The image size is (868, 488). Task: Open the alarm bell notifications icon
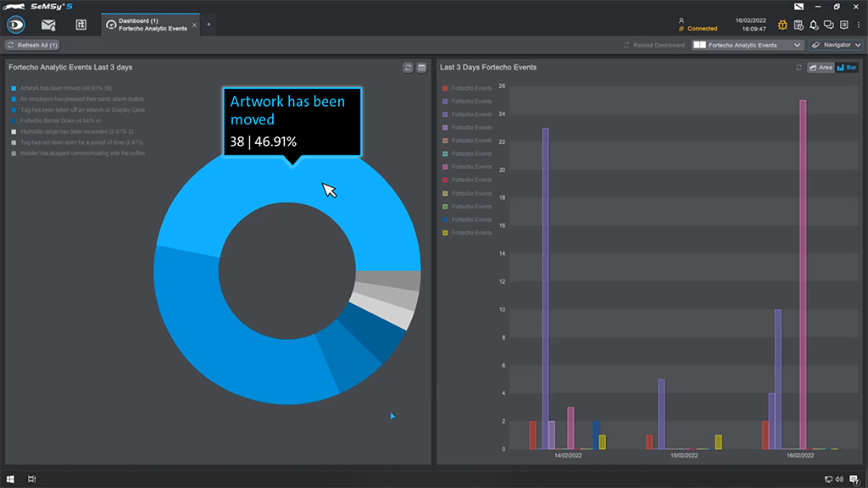pyautogui.click(x=814, y=25)
